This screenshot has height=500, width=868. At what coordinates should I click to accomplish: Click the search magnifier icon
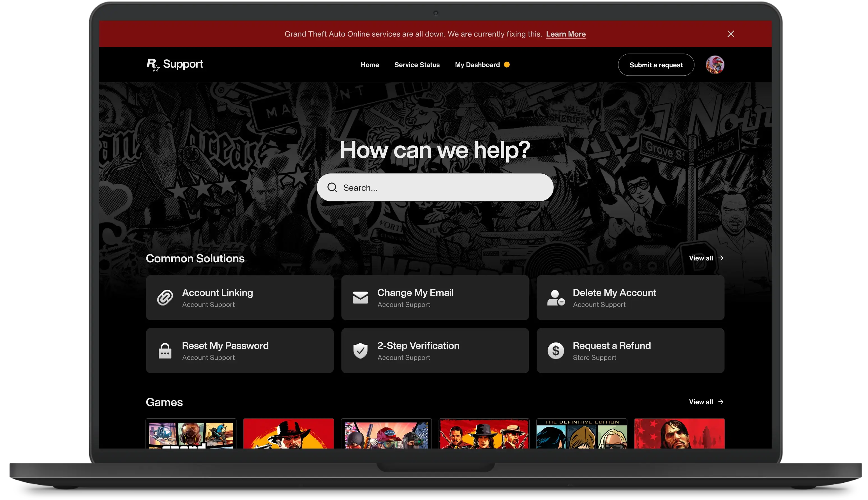pyautogui.click(x=332, y=187)
